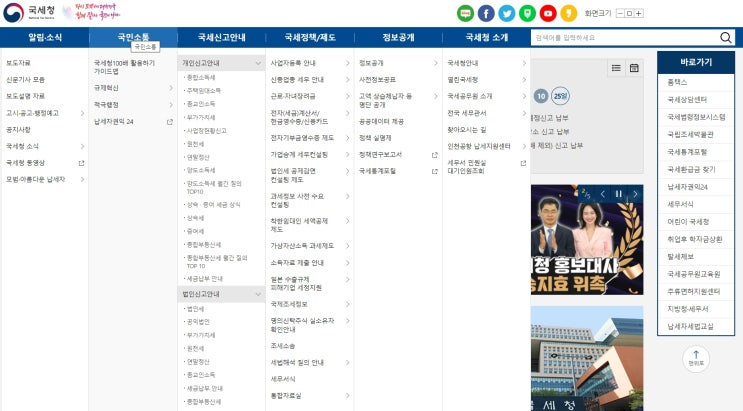Open 사전정보공표 link
The image size is (743, 411).
[377, 80]
